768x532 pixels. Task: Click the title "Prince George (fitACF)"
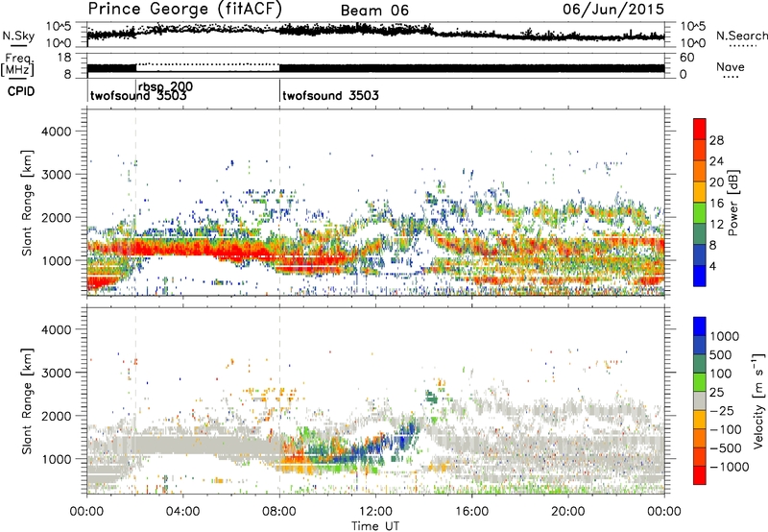click(184, 9)
